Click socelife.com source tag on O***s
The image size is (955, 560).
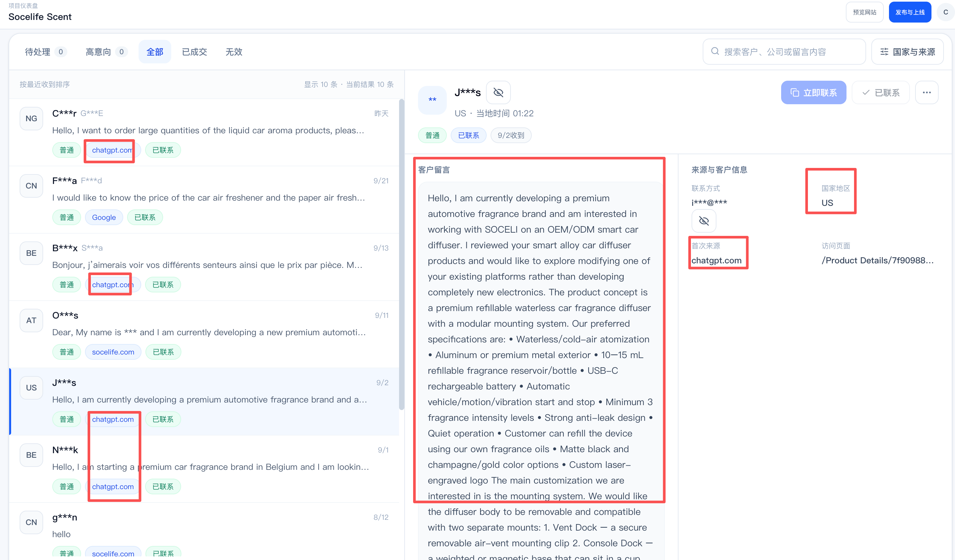click(x=113, y=352)
